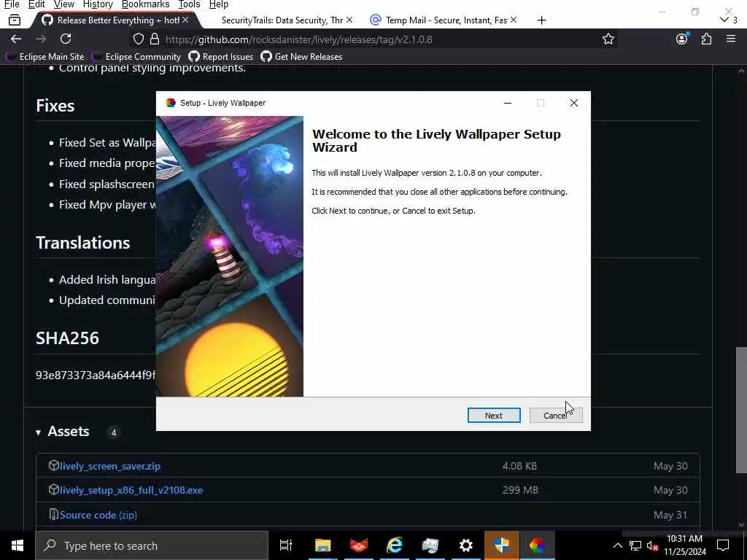The image size is (747, 560).
Task: Open the History menu
Action: point(98,4)
